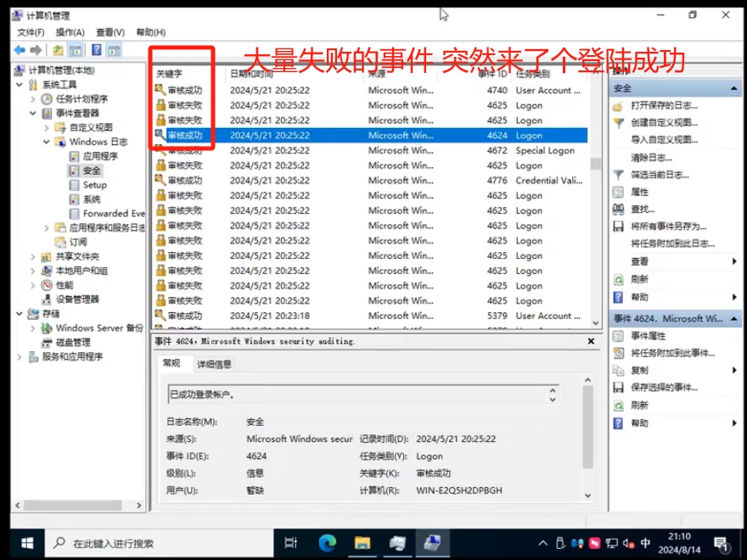This screenshot has height=560, width=747.
Task: Select 事件查看器 tree node
Action: tap(77, 114)
